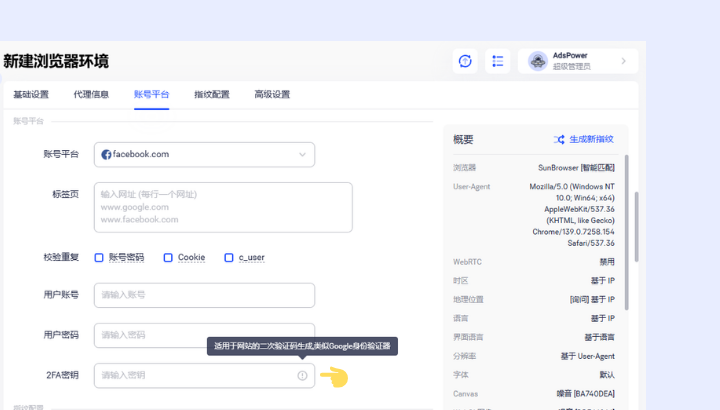The image size is (720, 410).
Task: Click the 字体 默认 value
Action: (x=607, y=375)
